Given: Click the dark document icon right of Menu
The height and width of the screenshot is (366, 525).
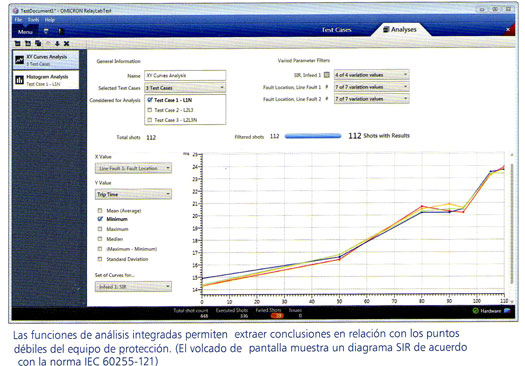Looking at the screenshot, I should click(x=61, y=31).
